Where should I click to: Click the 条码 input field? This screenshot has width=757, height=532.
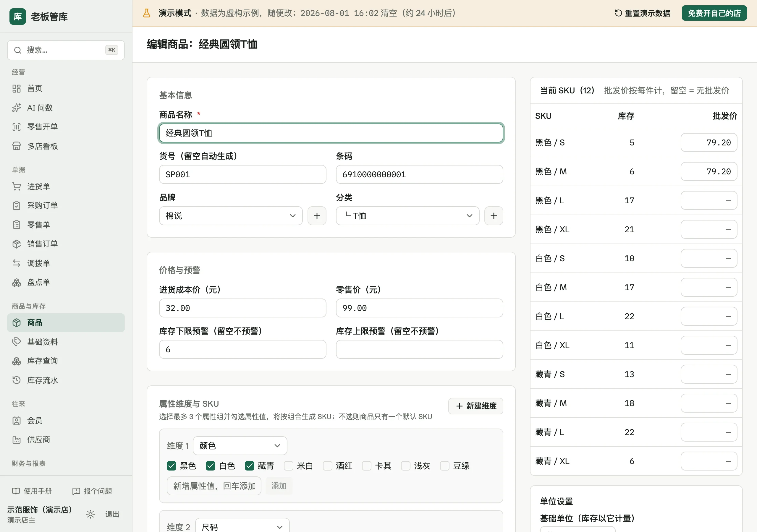point(419,174)
